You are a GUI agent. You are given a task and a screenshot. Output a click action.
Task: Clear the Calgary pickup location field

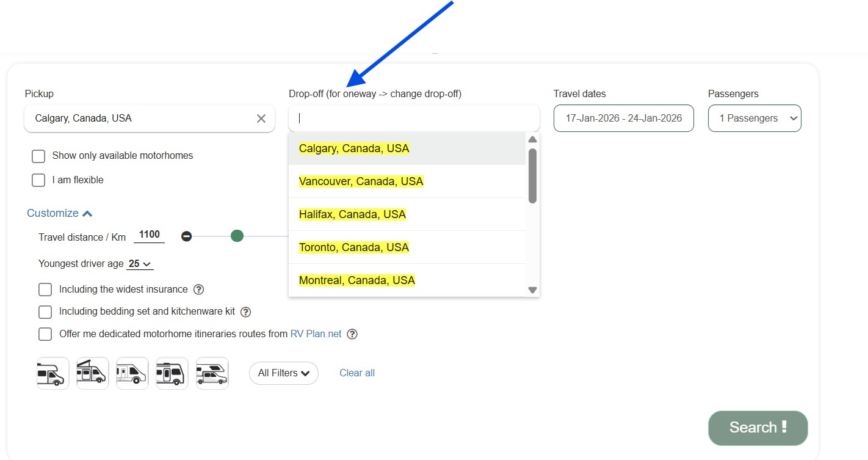(261, 119)
